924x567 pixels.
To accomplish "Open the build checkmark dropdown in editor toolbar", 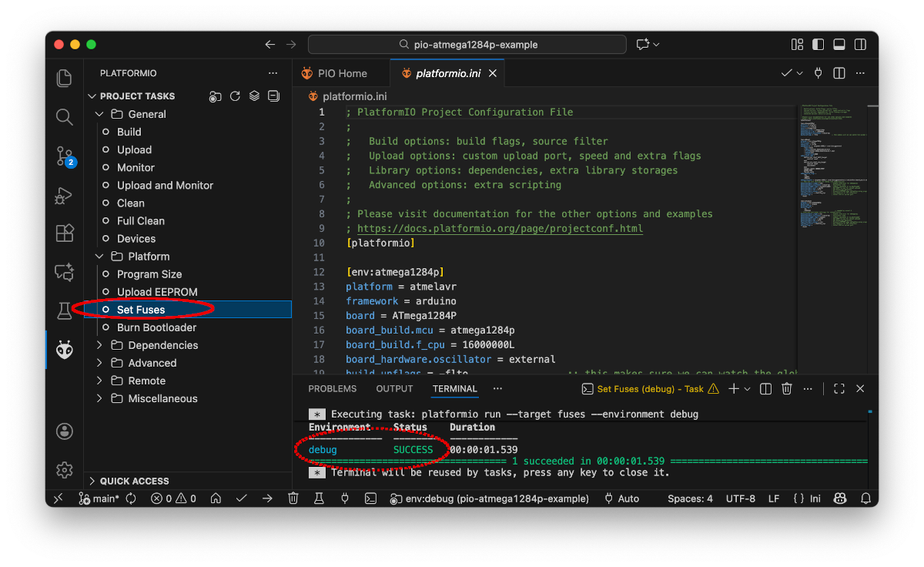I will coord(799,73).
